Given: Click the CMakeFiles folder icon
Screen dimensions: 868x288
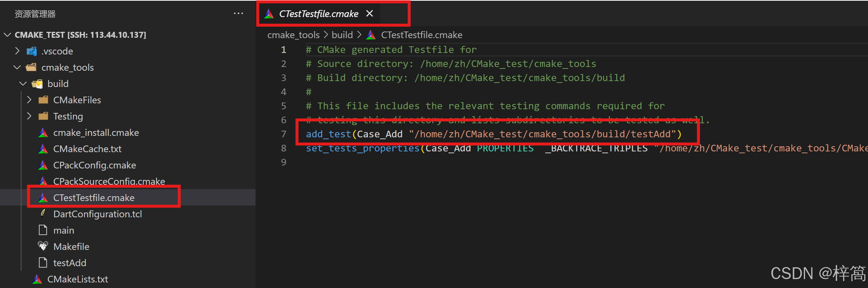Looking at the screenshot, I should (x=43, y=100).
